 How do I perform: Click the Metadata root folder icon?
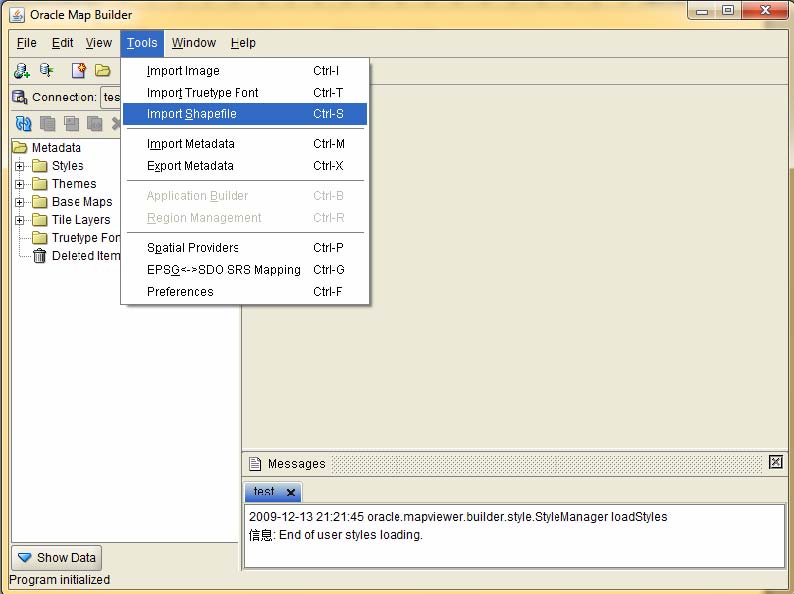point(20,147)
